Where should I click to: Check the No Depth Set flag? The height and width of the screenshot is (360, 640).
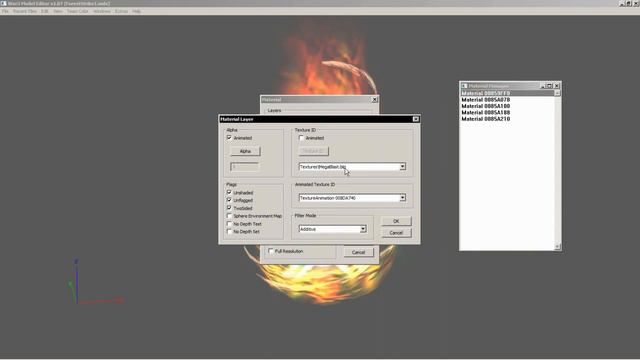[x=229, y=231]
